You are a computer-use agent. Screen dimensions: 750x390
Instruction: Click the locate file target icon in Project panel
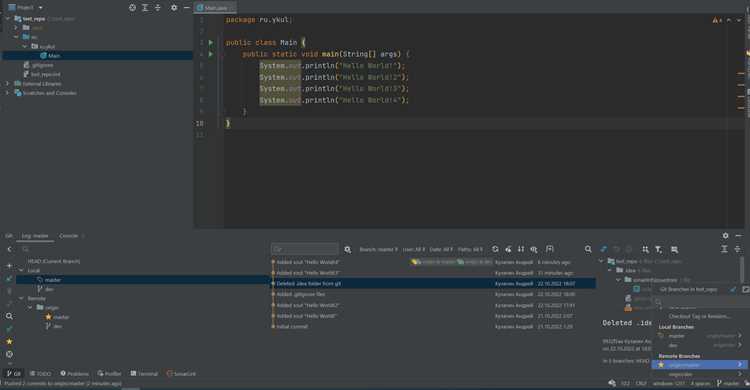pyautogui.click(x=132, y=8)
